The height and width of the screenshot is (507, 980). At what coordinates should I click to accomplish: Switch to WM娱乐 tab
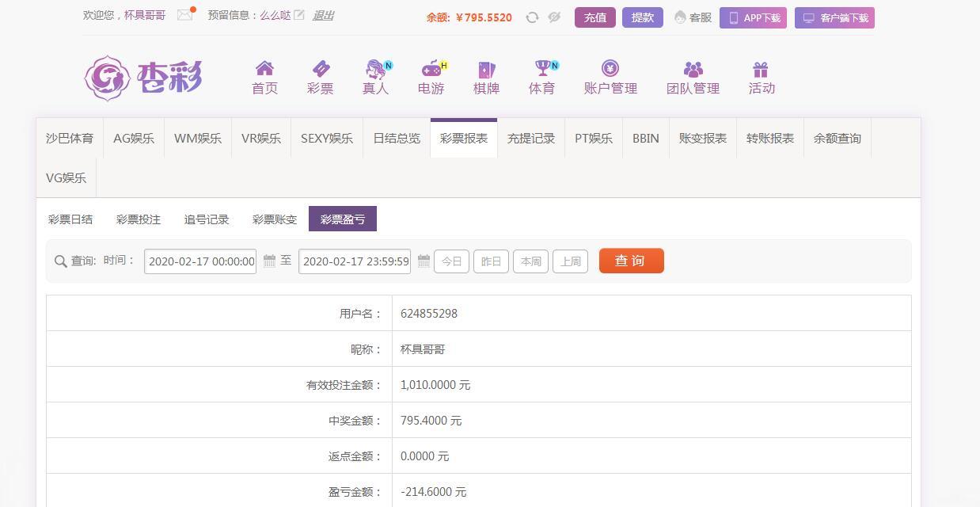pos(198,138)
